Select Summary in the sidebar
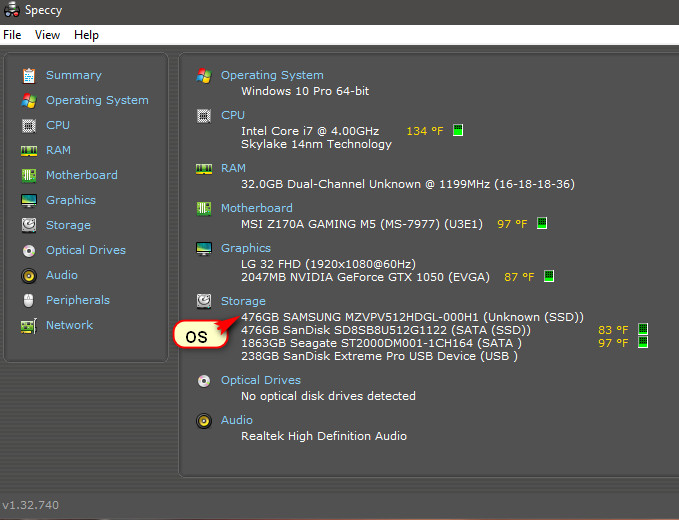 tap(74, 75)
